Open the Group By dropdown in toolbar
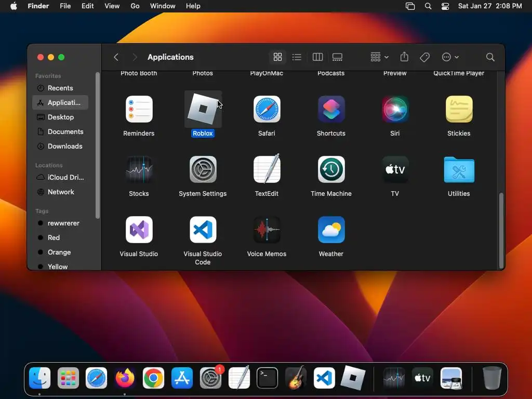Image resolution: width=532 pixels, height=399 pixels. pyautogui.click(x=379, y=57)
